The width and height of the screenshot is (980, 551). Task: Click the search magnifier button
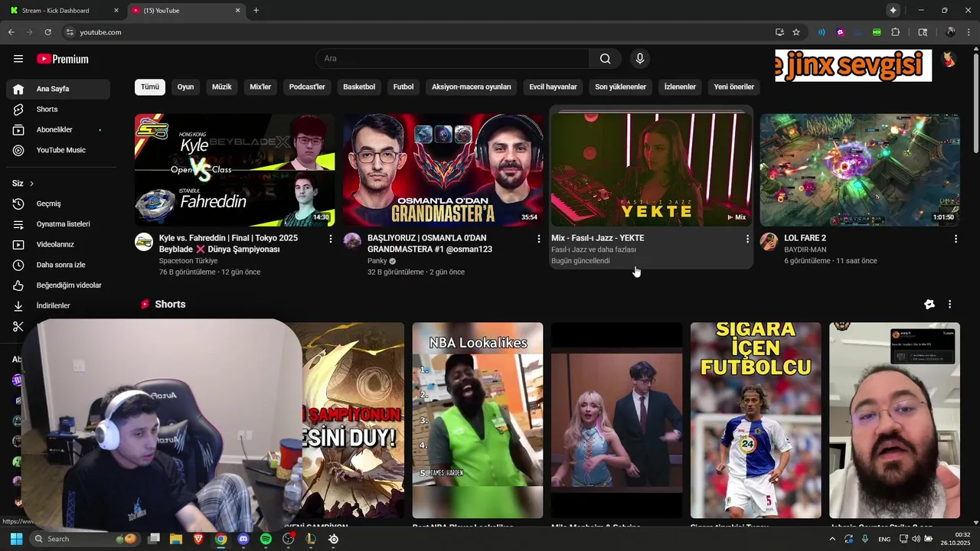pyautogui.click(x=605, y=59)
